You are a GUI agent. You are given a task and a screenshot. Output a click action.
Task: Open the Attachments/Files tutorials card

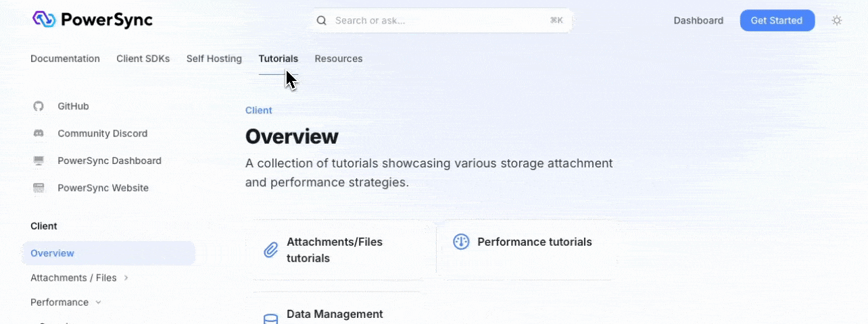click(340, 250)
